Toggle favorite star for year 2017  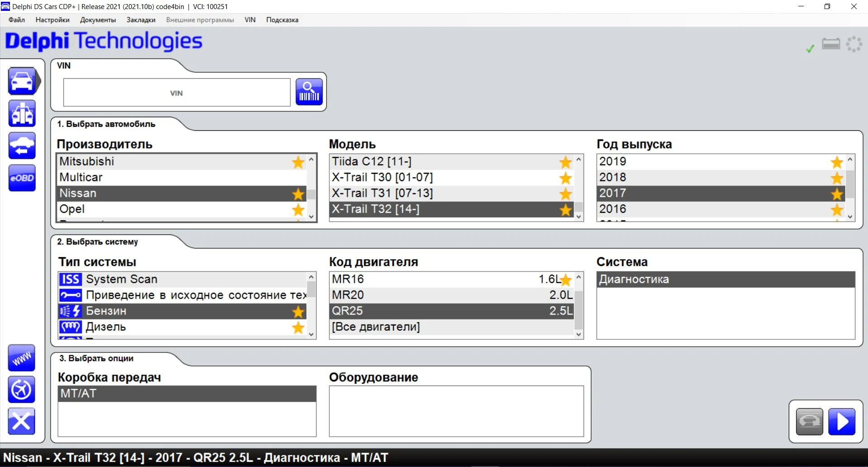coord(837,194)
